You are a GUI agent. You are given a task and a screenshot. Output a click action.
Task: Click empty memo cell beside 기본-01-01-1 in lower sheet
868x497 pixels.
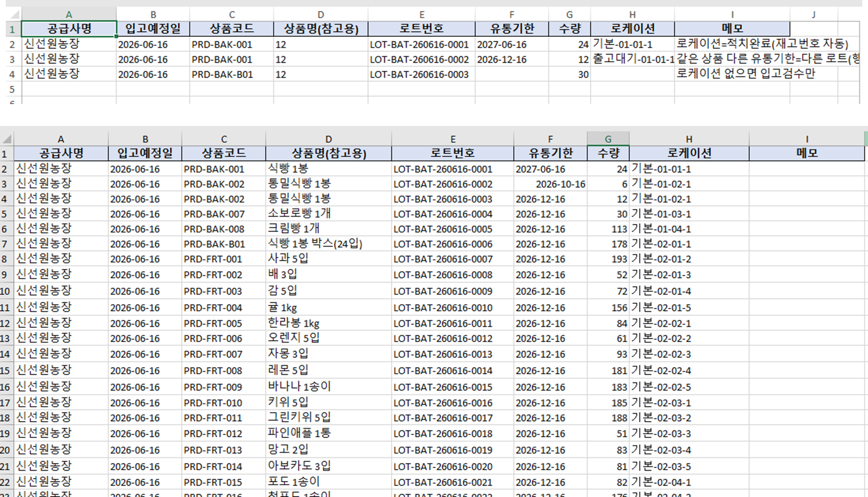point(807,169)
